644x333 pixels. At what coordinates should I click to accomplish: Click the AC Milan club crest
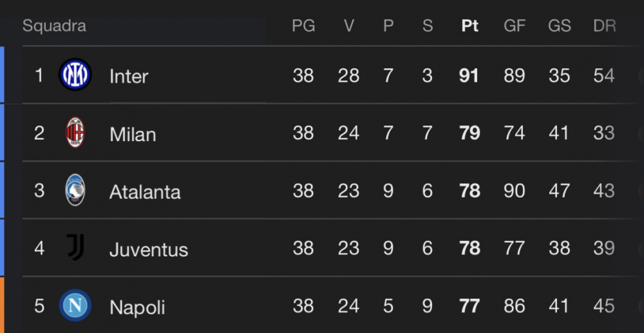[x=75, y=132]
